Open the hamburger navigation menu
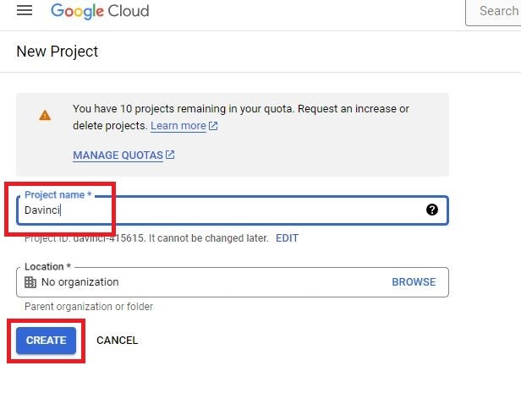 25,10
